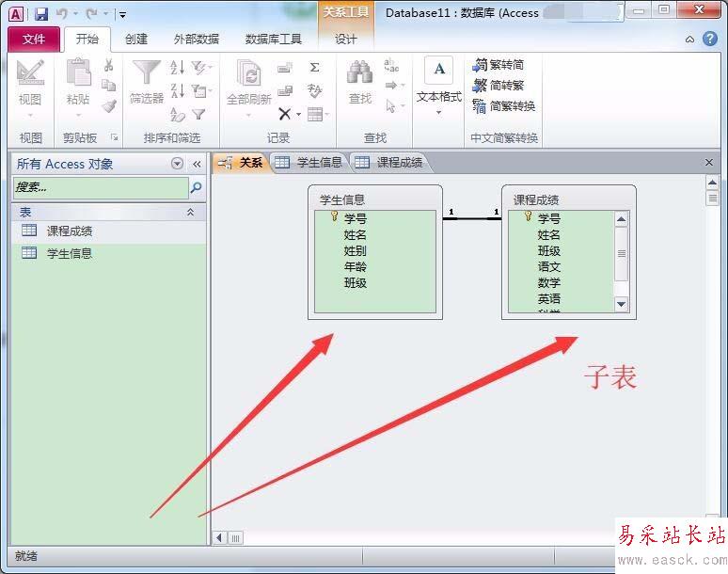This screenshot has width=728, height=574.
Task: Open the Delete dropdown arrow
Action: click(x=298, y=114)
